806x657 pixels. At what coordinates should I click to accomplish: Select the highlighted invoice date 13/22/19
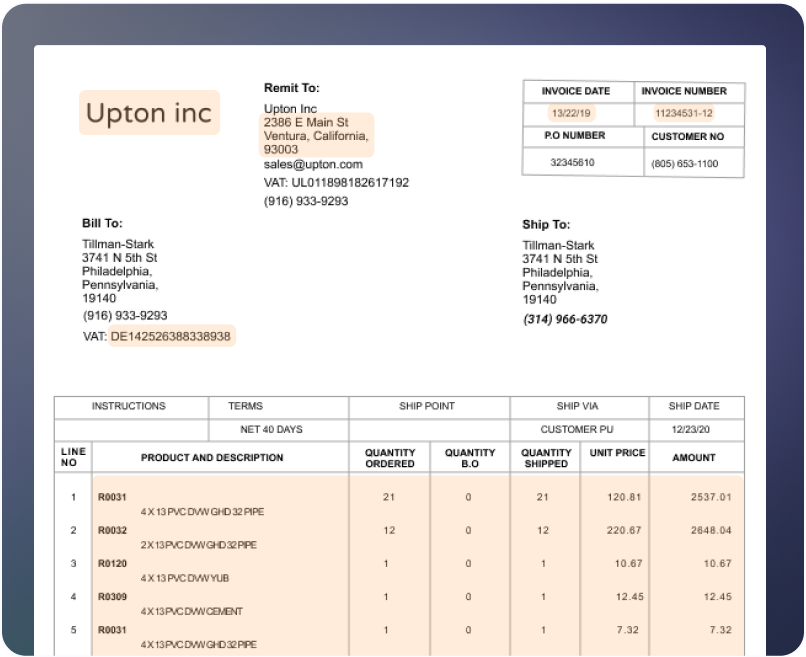pos(570,113)
